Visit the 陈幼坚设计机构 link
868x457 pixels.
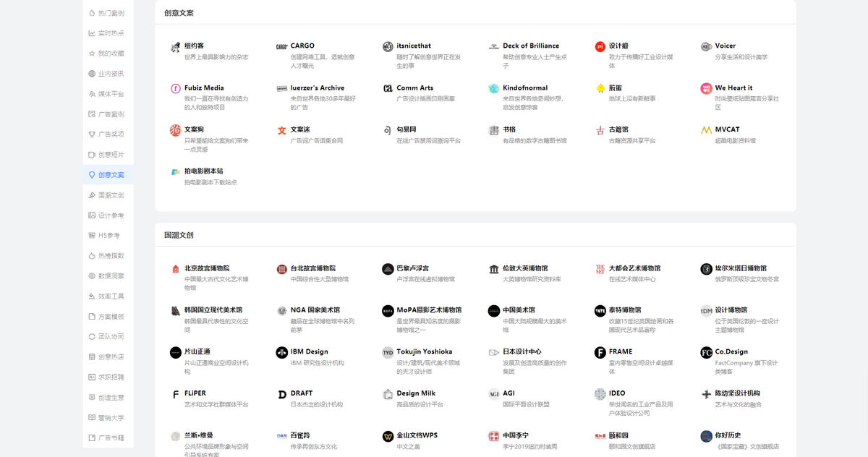point(738,395)
